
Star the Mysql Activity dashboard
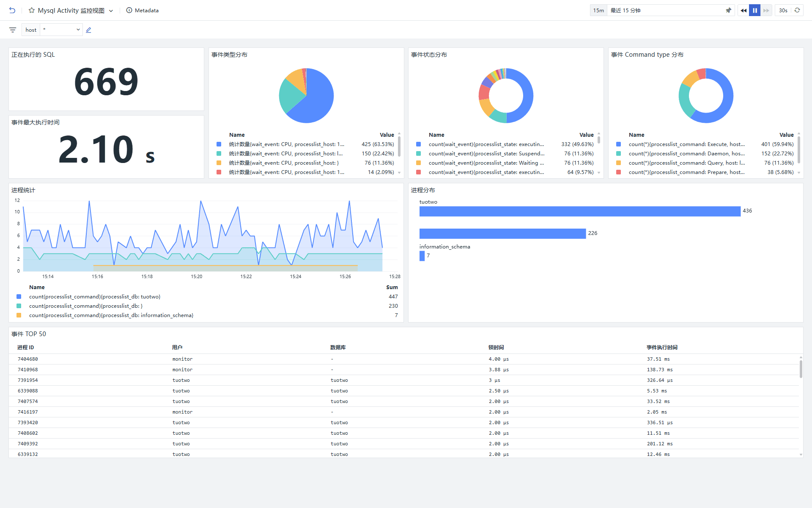[32, 10]
